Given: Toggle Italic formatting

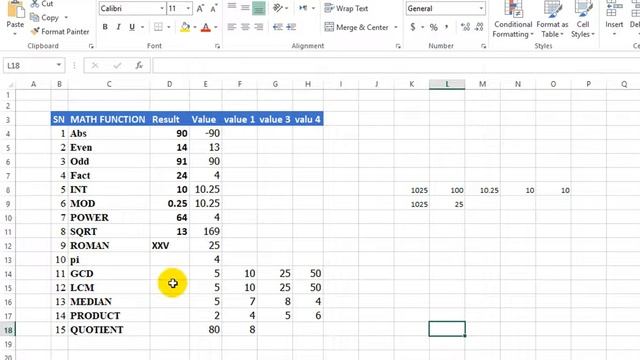Looking at the screenshot, I should click(x=118, y=27).
